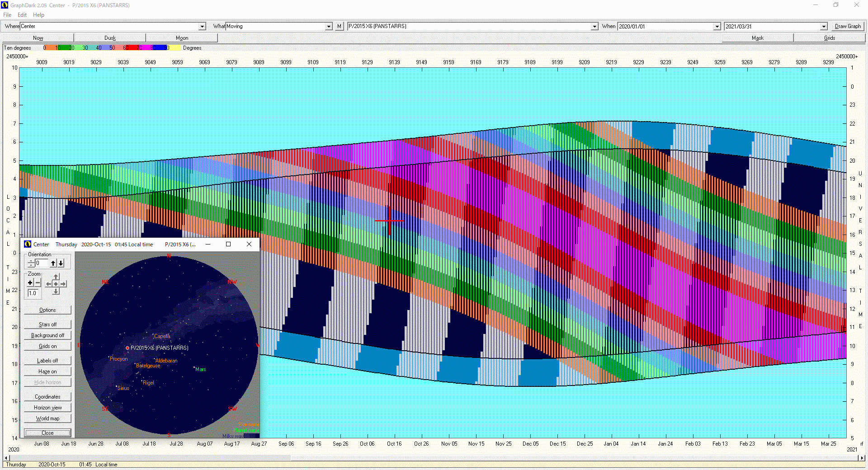Click Rigel star label on sky chart
868x470 pixels.
pos(148,383)
